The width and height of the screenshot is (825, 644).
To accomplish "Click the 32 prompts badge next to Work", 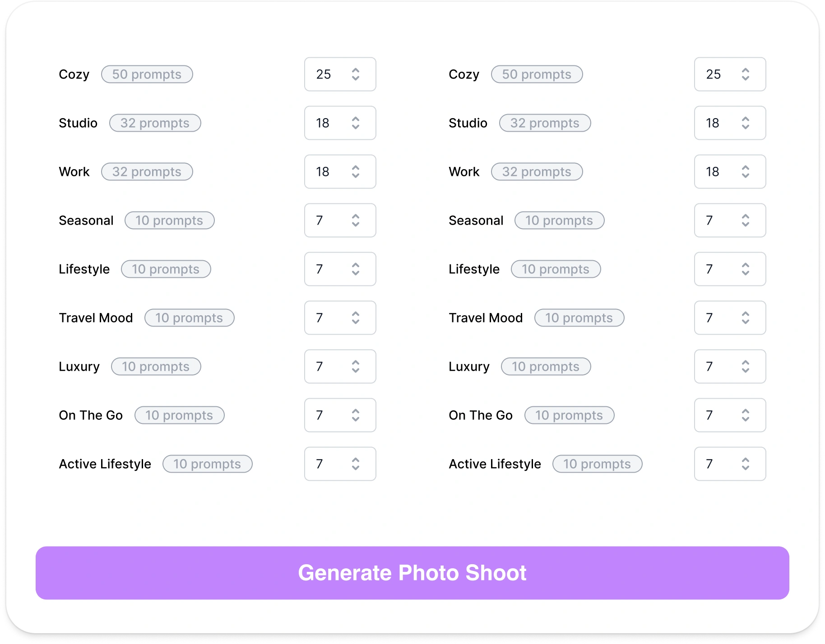I will point(147,171).
